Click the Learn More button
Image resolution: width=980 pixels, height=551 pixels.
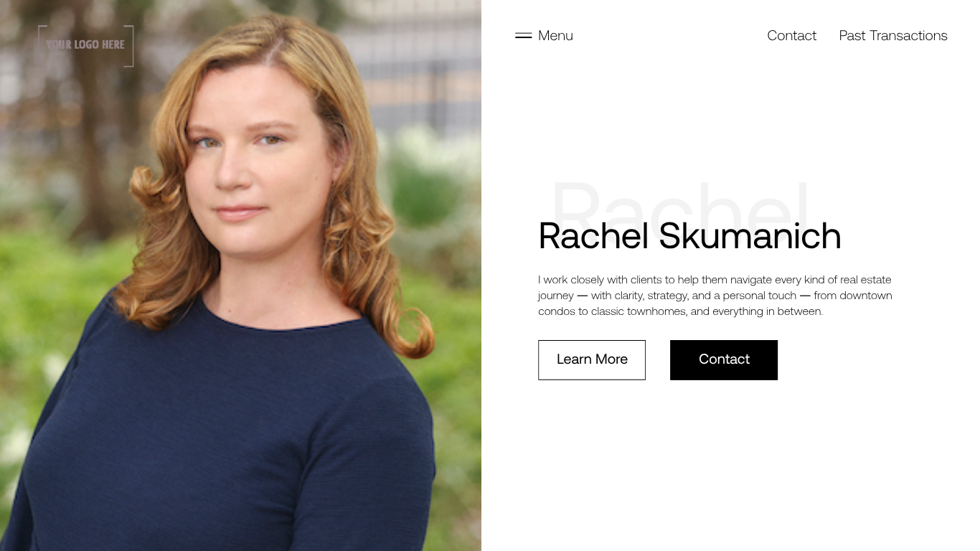[592, 359]
